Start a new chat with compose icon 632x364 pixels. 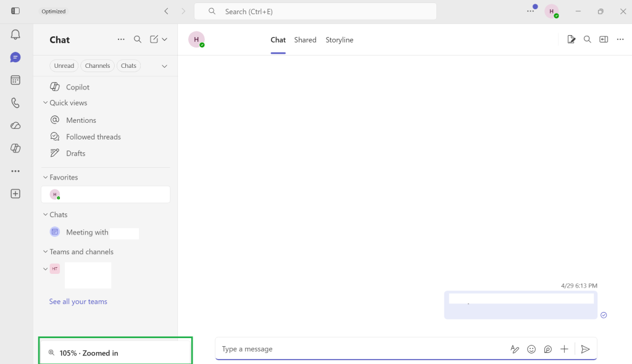(154, 39)
